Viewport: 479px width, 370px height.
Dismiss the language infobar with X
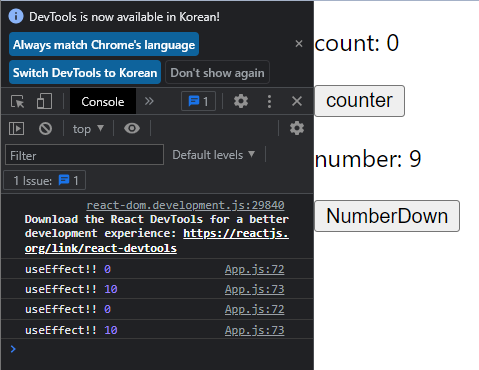[x=299, y=44]
